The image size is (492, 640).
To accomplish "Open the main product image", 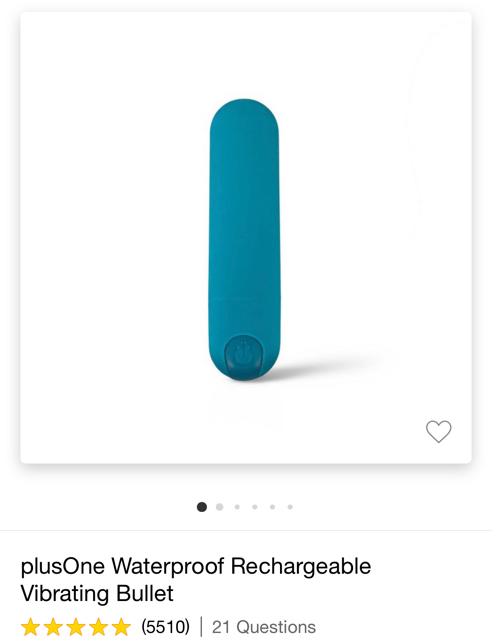I will 246,238.
